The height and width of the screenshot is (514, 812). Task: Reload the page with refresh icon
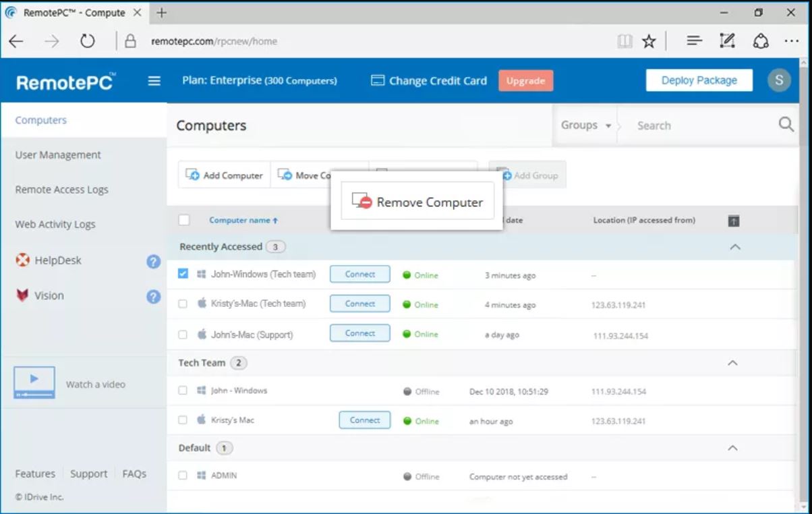[88, 41]
